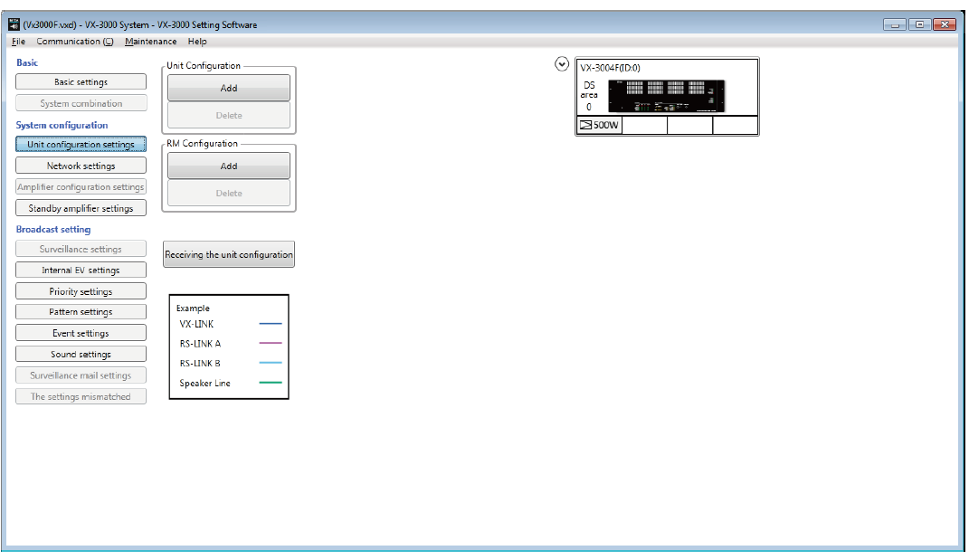Open the Maintenance menu
This screenshot has width=969, height=560.
(151, 42)
